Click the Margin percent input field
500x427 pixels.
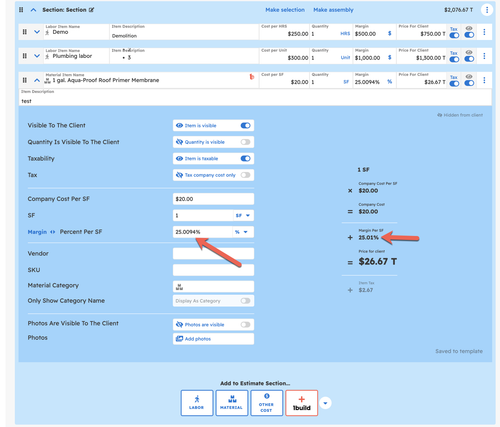click(202, 232)
